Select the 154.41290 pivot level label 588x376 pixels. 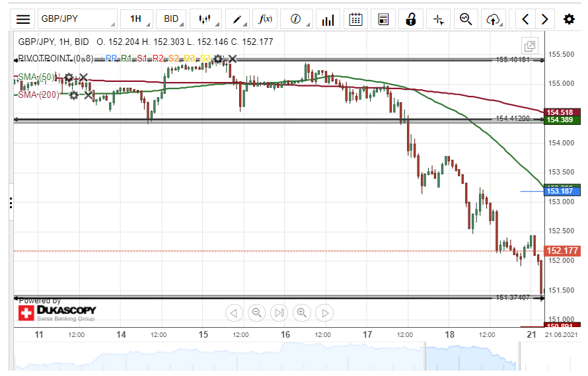513,118
